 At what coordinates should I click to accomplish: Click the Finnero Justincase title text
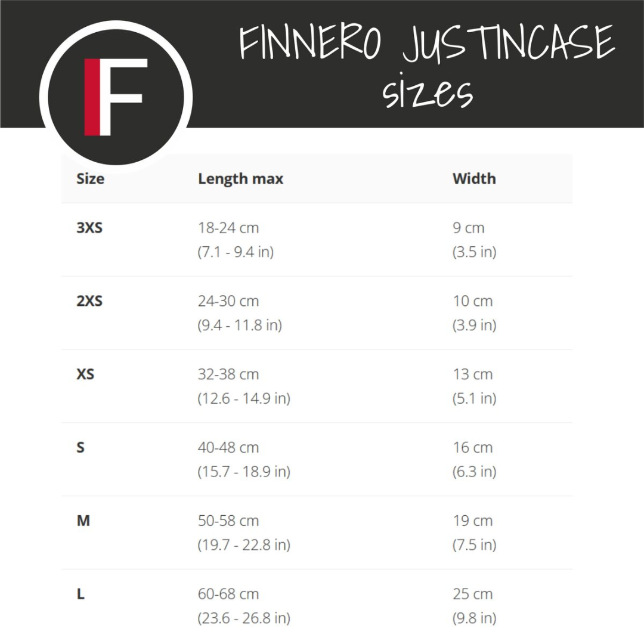427,45
